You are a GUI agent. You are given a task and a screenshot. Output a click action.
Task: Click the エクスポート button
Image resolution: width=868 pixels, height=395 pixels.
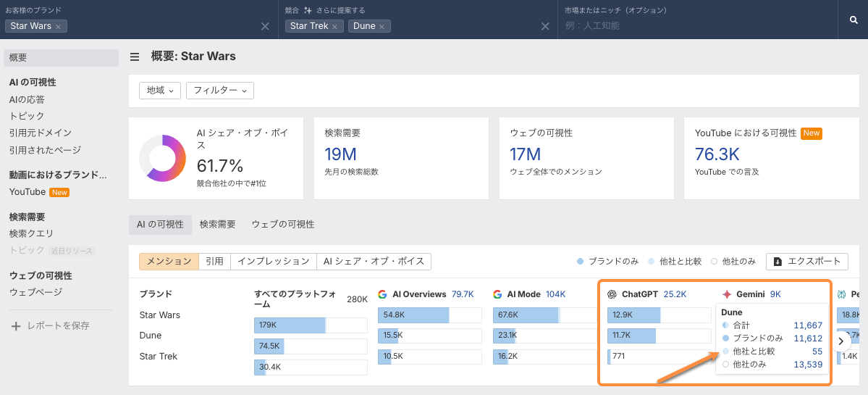point(806,262)
